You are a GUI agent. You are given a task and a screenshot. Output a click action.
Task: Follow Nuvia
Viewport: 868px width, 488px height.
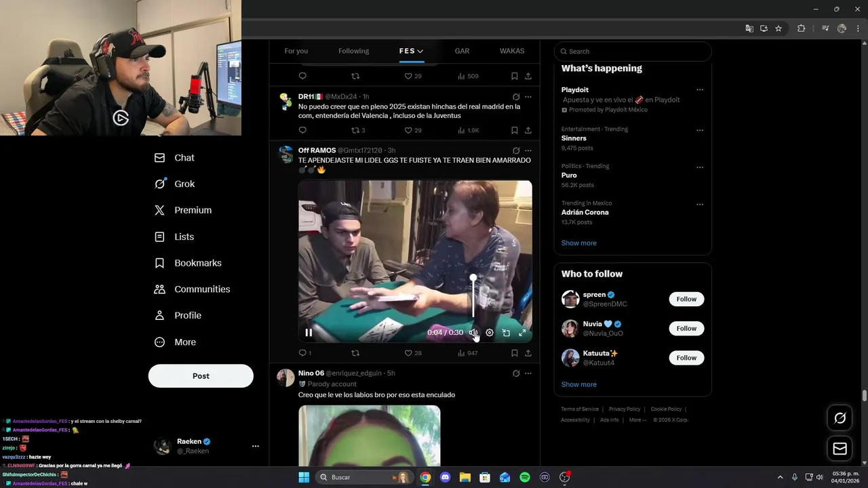point(686,329)
